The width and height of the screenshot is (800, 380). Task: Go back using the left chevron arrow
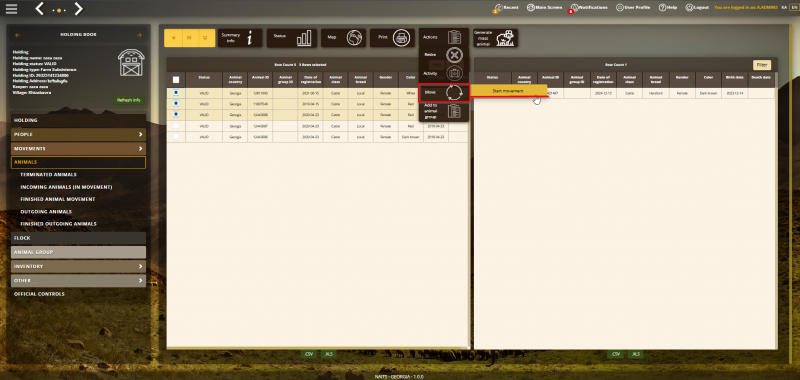pos(40,8)
